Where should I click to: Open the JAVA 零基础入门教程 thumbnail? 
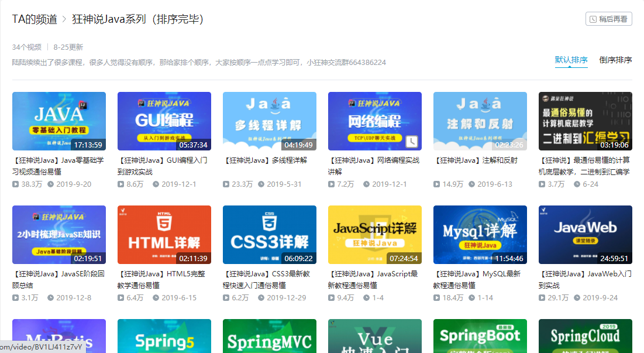tap(59, 121)
